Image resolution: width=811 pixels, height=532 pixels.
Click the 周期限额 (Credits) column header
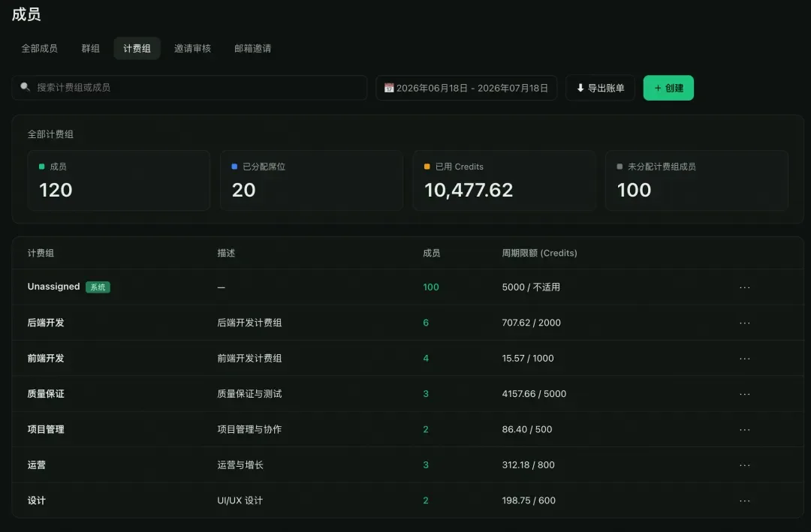[539, 253]
